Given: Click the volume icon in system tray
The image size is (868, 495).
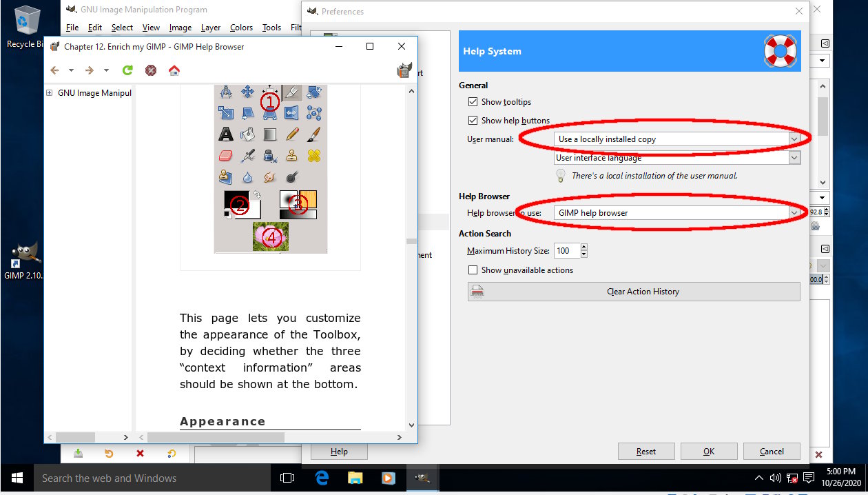Looking at the screenshot, I should [775, 478].
